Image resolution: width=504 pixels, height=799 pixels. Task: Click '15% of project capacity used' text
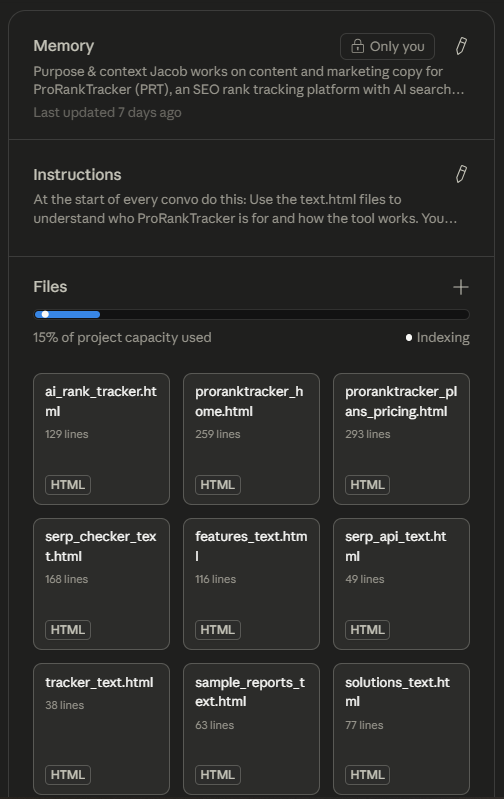point(122,337)
